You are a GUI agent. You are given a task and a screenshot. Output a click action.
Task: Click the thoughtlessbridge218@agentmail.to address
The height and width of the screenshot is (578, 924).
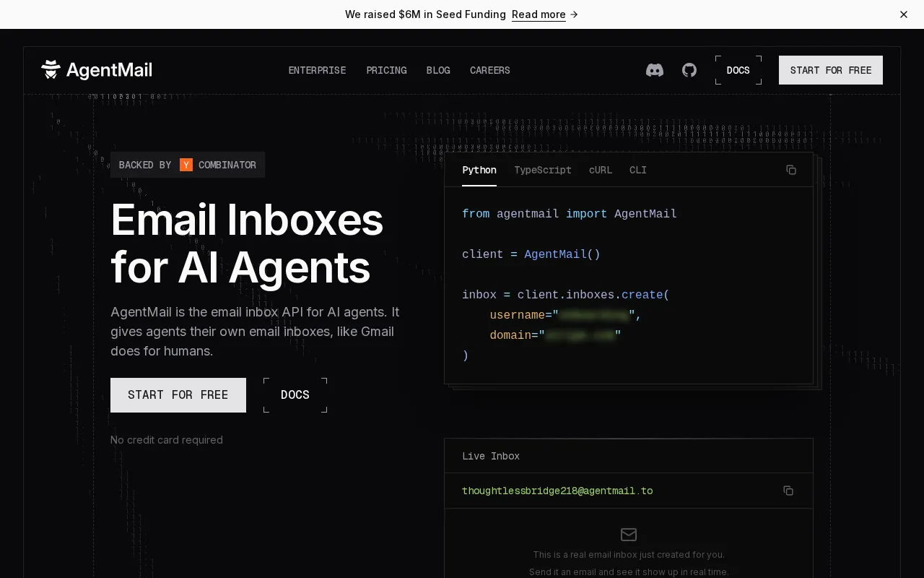coord(557,491)
